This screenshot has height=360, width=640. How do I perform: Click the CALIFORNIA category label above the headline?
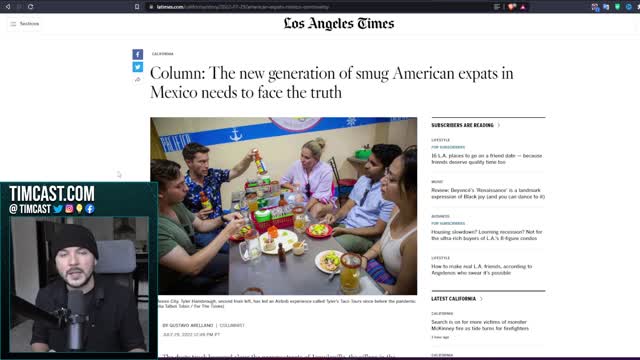[162, 54]
